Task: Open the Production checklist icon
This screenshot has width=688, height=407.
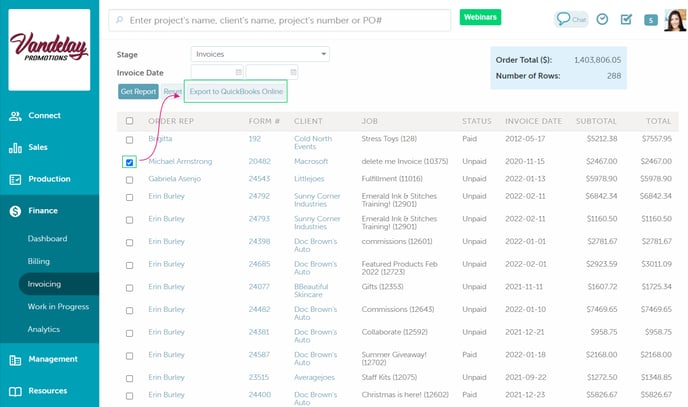Action: click(15, 179)
